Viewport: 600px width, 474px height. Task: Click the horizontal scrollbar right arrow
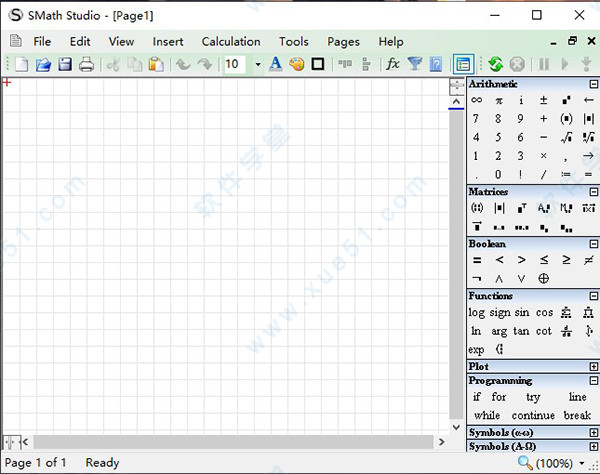tap(442, 442)
